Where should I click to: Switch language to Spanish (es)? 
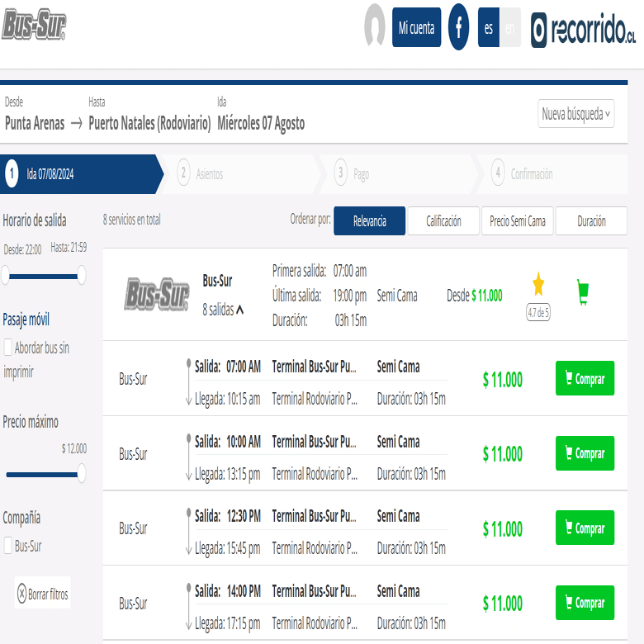pos(488,27)
